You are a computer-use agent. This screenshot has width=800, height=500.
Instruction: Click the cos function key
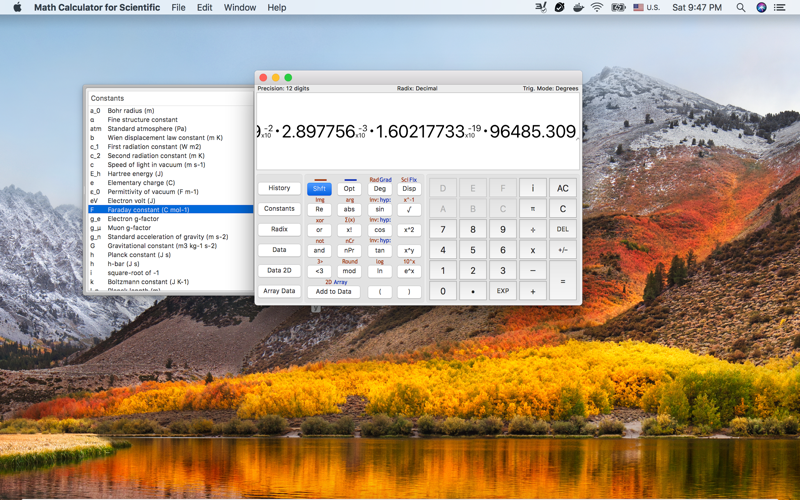(380, 230)
